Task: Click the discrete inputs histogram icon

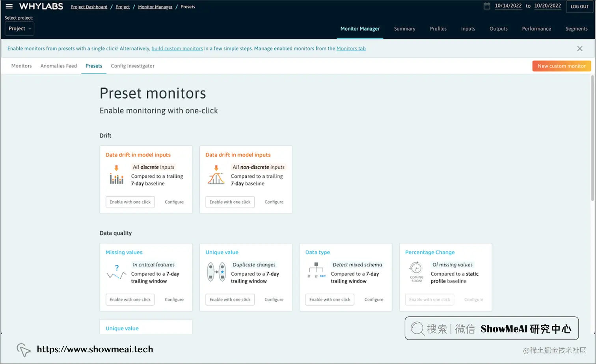Action: click(x=116, y=175)
